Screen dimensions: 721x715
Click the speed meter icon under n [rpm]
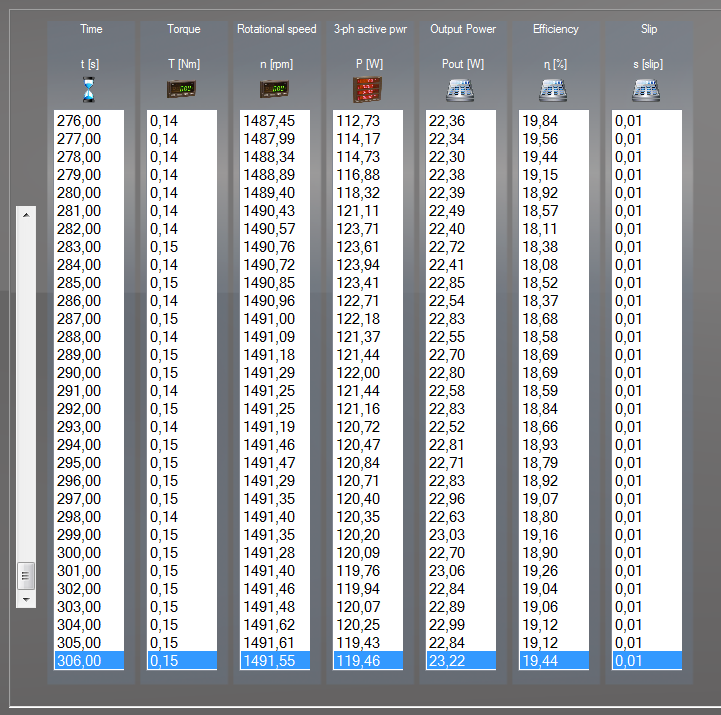tap(274, 89)
